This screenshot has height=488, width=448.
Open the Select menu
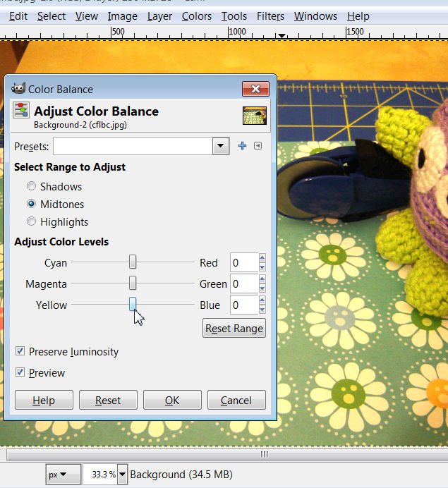tap(52, 16)
